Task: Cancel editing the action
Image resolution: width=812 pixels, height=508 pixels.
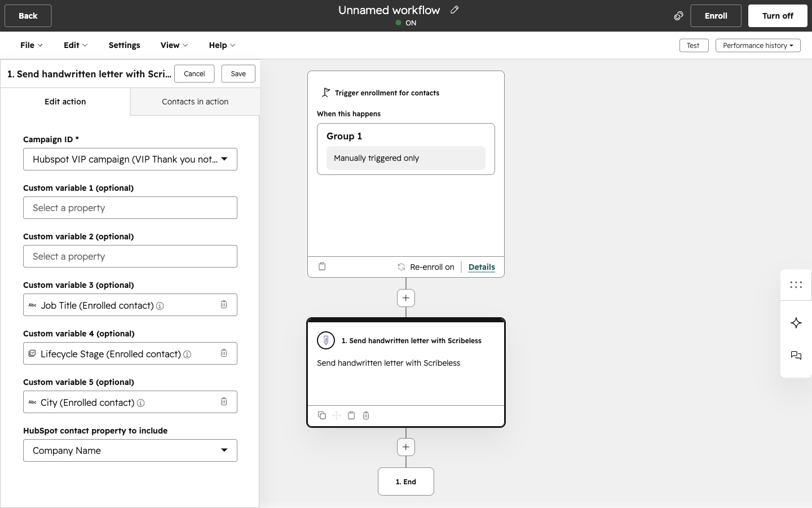Action: pos(195,73)
